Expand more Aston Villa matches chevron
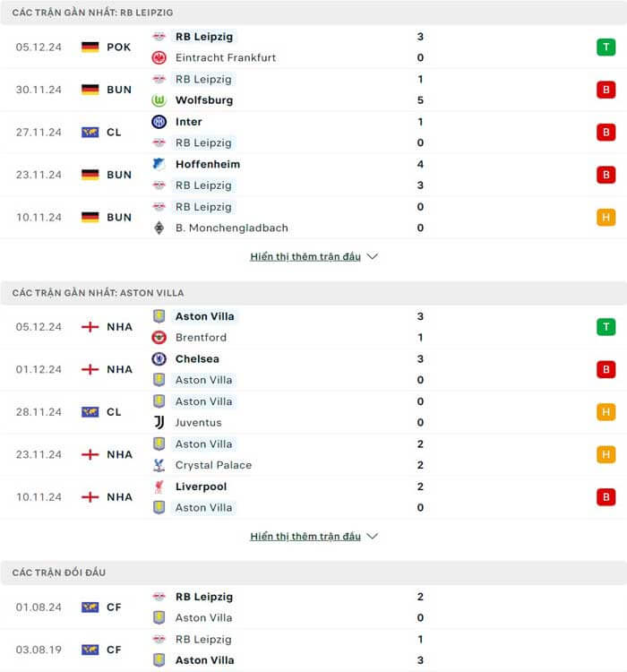This screenshot has width=627, height=672. coord(373,537)
